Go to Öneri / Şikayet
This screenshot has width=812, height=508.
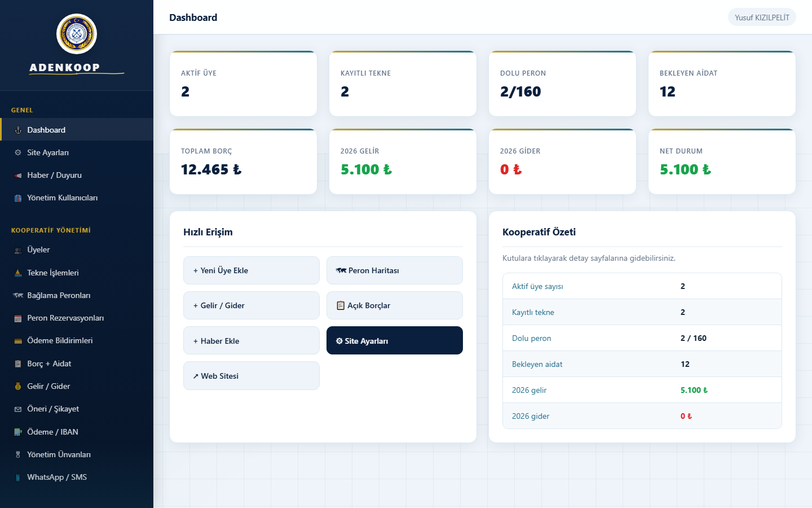tap(77, 409)
